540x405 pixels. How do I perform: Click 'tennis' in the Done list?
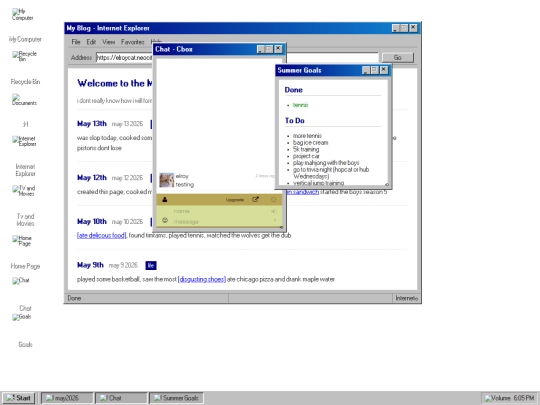(300, 105)
